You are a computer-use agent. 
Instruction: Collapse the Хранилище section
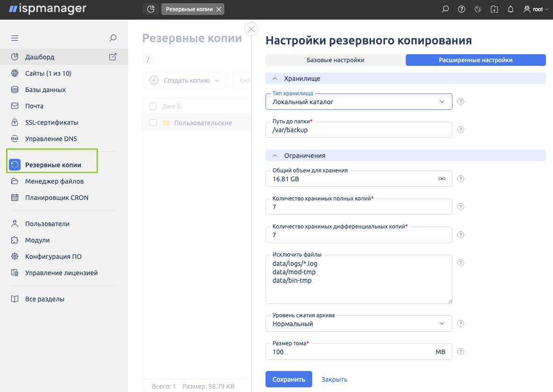[x=275, y=78]
